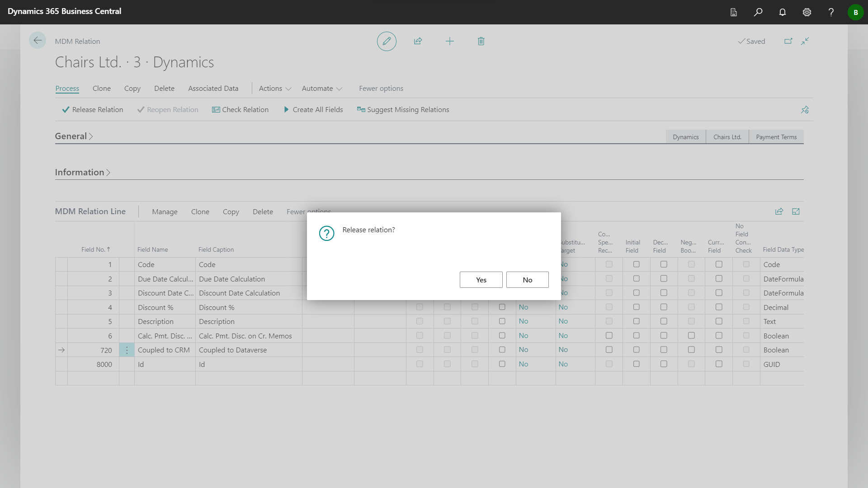The image size is (868, 488).
Task: Click Suggest Missing Relations action
Action: 403,110
